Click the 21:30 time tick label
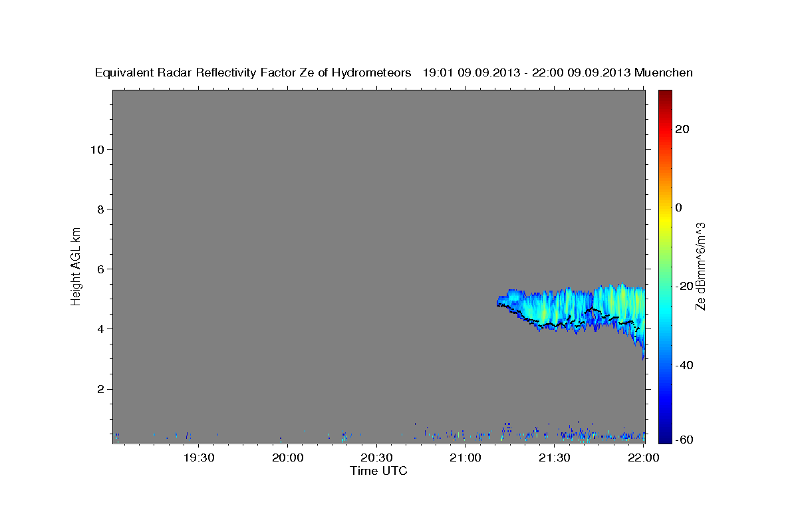798x532 pixels. coord(554,458)
